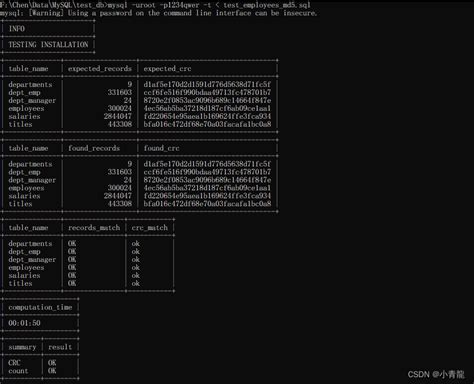
Task: Click the records_match column header
Action: tap(94, 228)
